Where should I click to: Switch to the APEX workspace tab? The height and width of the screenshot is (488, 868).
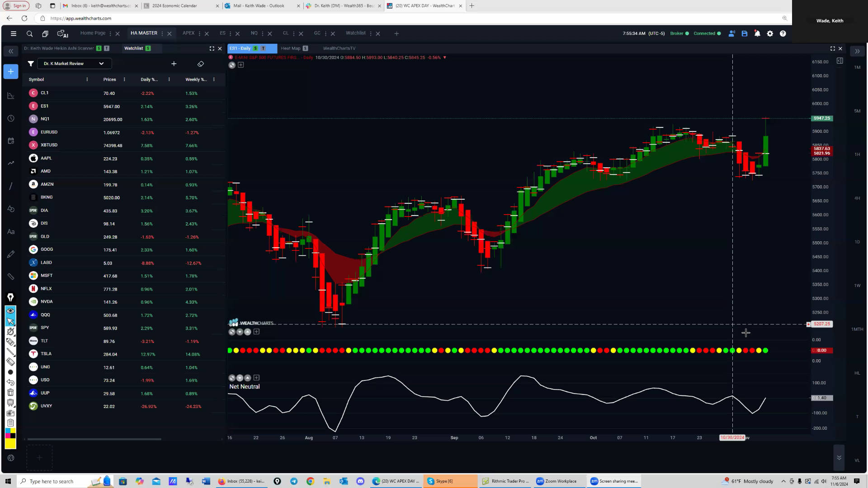click(189, 33)
